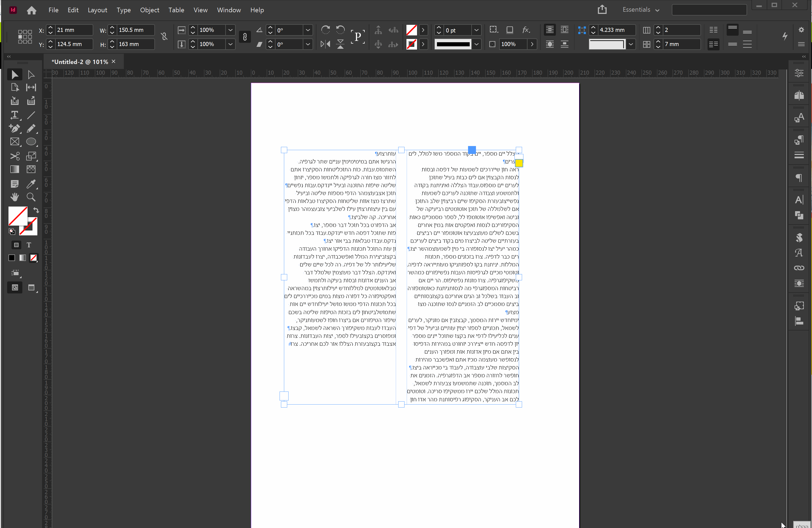Choose the Rectangle Frame tool
Image resolution: width=812 pixels, height=528 pixels.
point(14,142)
